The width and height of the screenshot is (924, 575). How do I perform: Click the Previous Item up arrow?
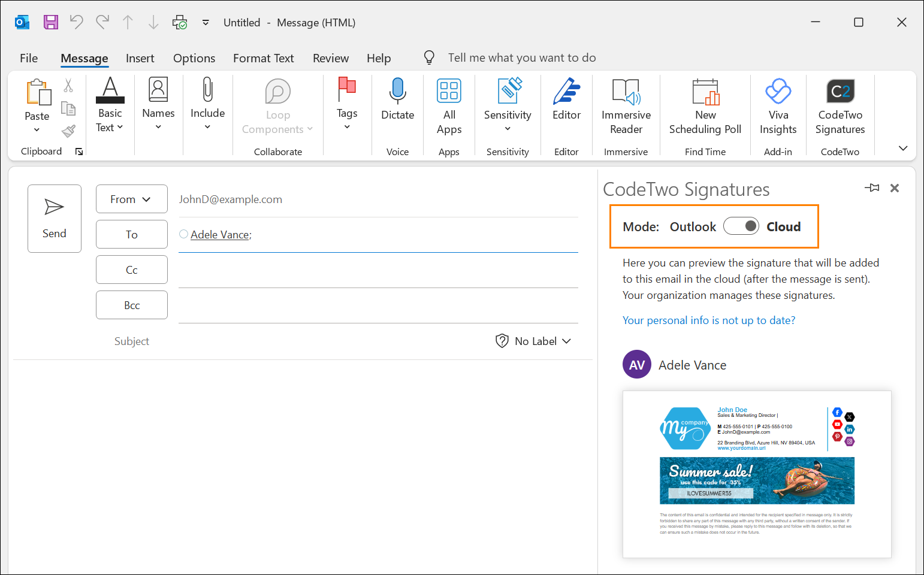coord(128,22)
